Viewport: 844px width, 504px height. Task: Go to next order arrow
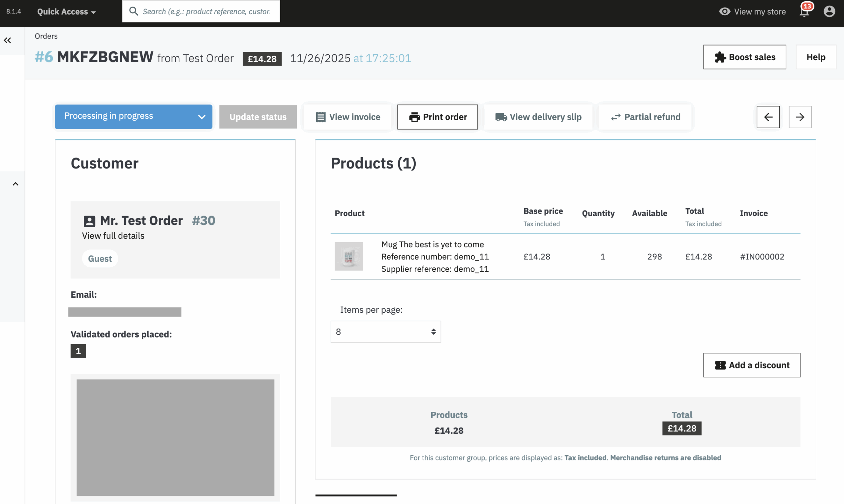coord(800,117)
